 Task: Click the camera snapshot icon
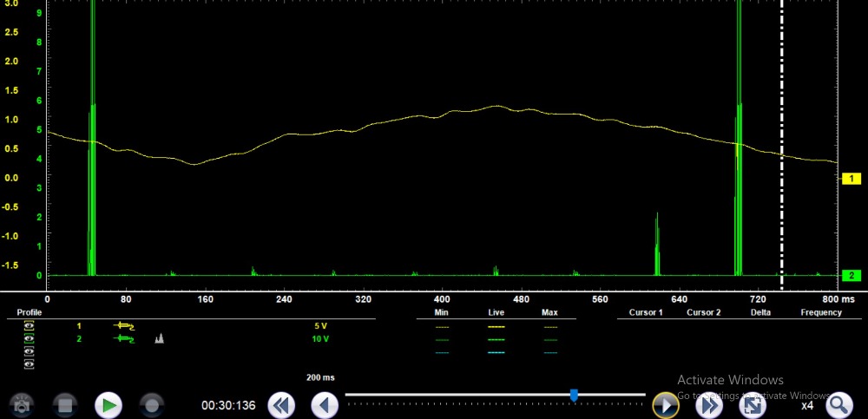click(x=22, y=404)
